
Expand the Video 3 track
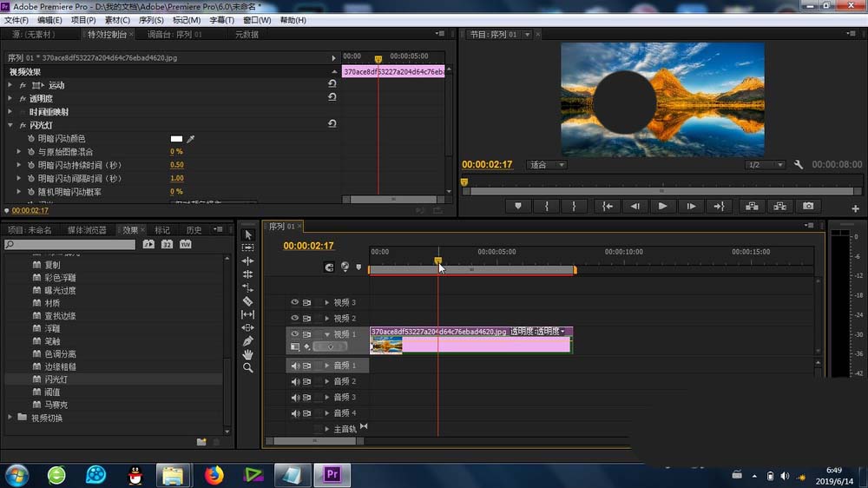click(x=327, y=302)
